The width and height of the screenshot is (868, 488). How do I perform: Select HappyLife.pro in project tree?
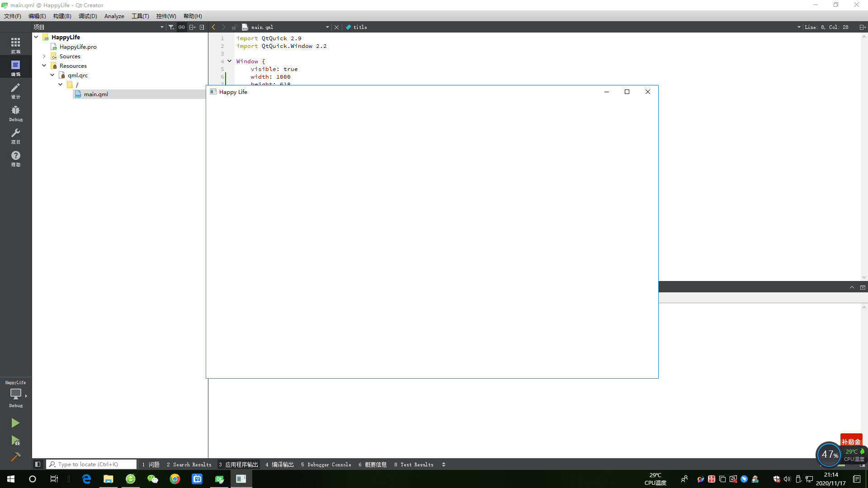(78, 47)
